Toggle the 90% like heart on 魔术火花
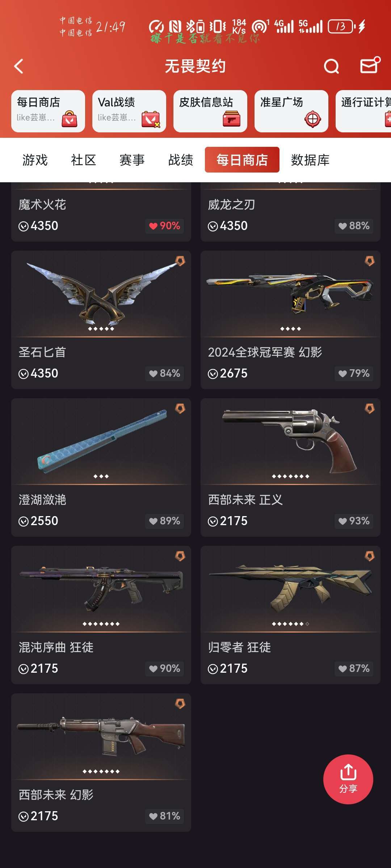The width and height of the screenshot is (391, 868). click(165, 226)
